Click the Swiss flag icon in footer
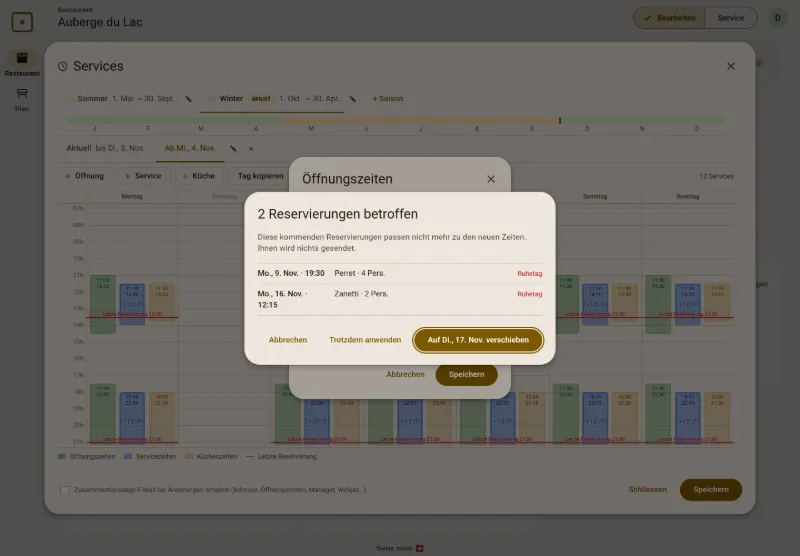Screen dimensions: 800x556 pos(419,548)
